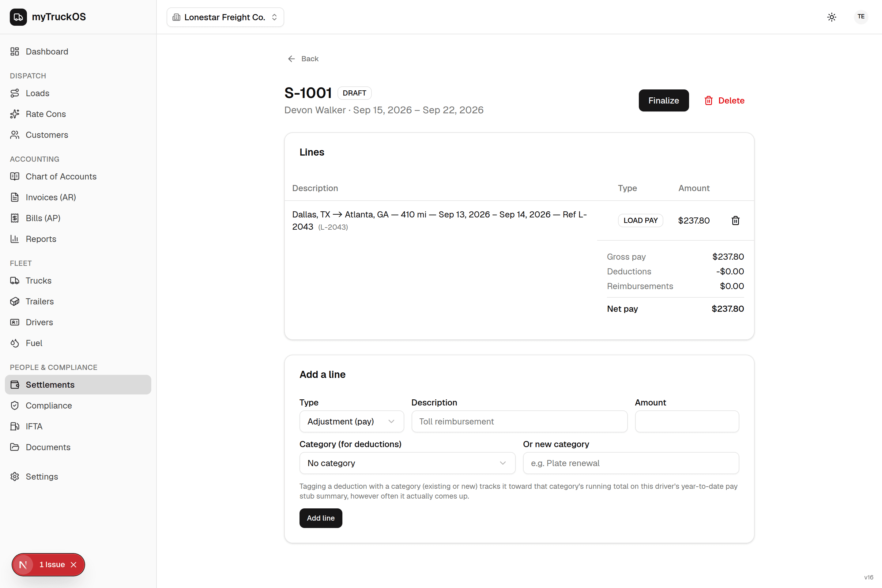Click the Documents folder icon
882x588 pixels.
point(15,447)
